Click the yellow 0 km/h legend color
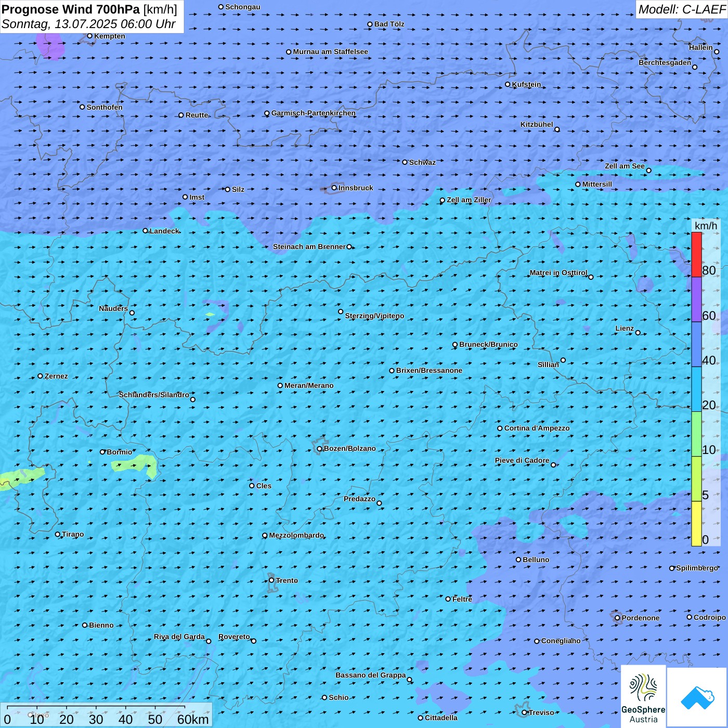Image resolution: width=728 pixels, height=728 pixels. coord(696,524)
